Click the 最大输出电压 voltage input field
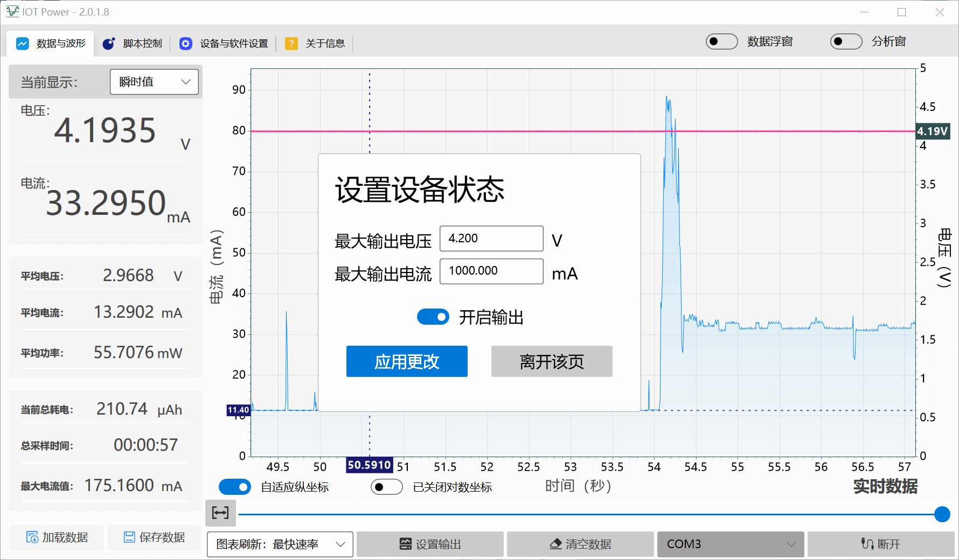This screenshot has height=560, width=959. [x=491, y=239]
